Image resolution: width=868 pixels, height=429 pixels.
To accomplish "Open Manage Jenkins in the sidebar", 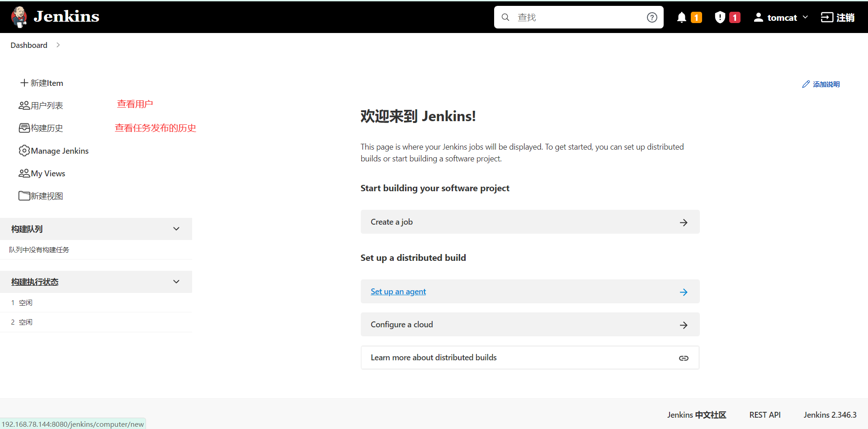I will pyautogui.click(x=53, y=151).
